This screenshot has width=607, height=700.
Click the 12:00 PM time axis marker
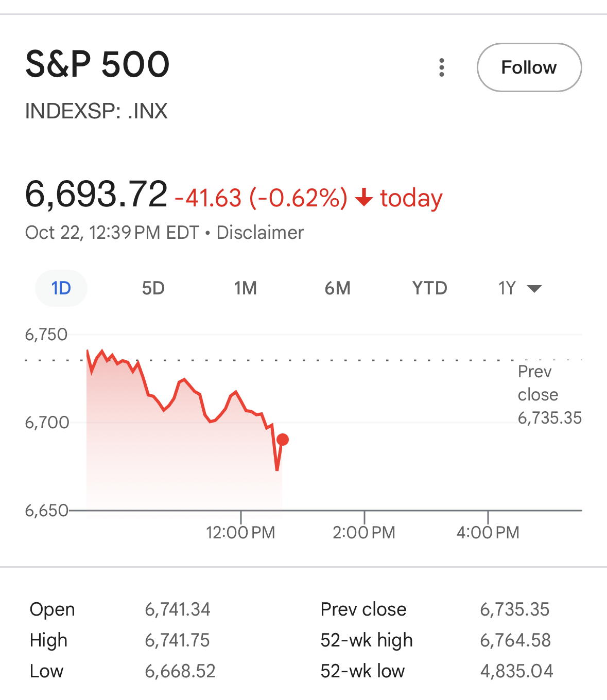pyautogui.click(x=240, y=532)
